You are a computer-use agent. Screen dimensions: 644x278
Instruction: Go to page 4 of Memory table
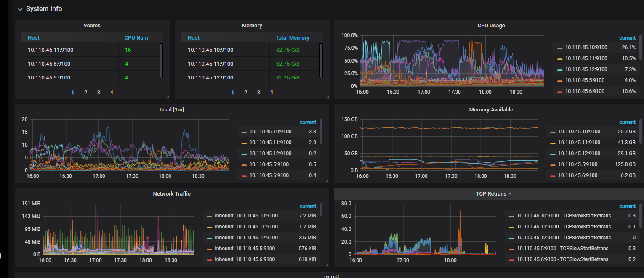(x=271, y=93)
